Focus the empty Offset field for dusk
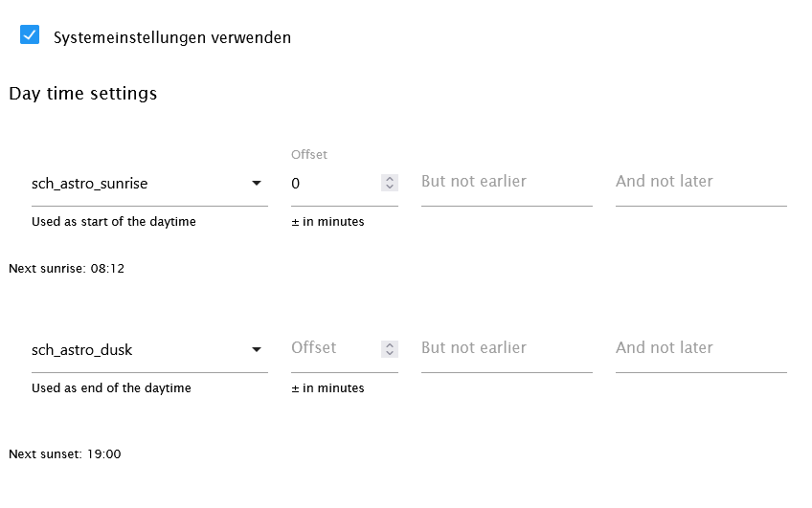The width and height of the screenshot is (812, 508). (331, 349)
